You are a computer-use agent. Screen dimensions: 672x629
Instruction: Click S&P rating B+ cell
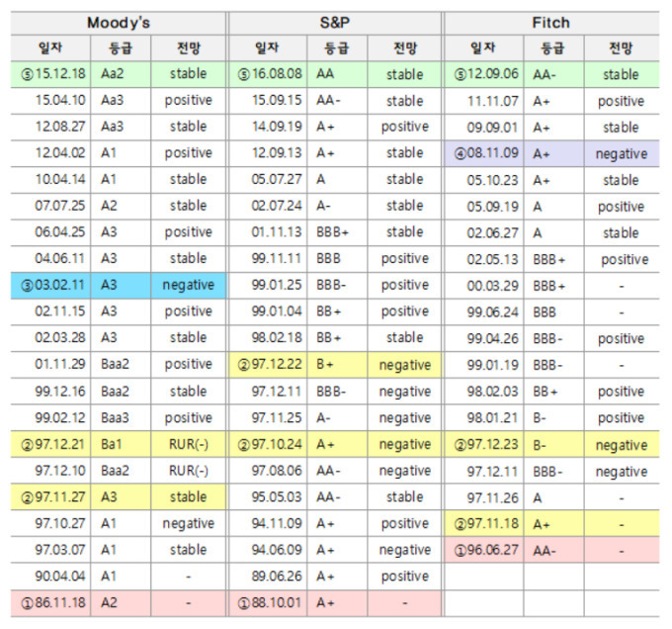pos(337,365)
